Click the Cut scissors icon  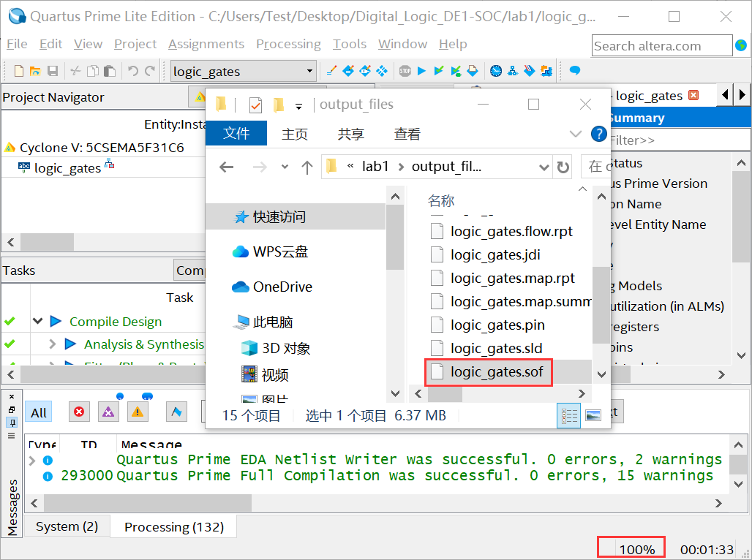click(76, 71)
